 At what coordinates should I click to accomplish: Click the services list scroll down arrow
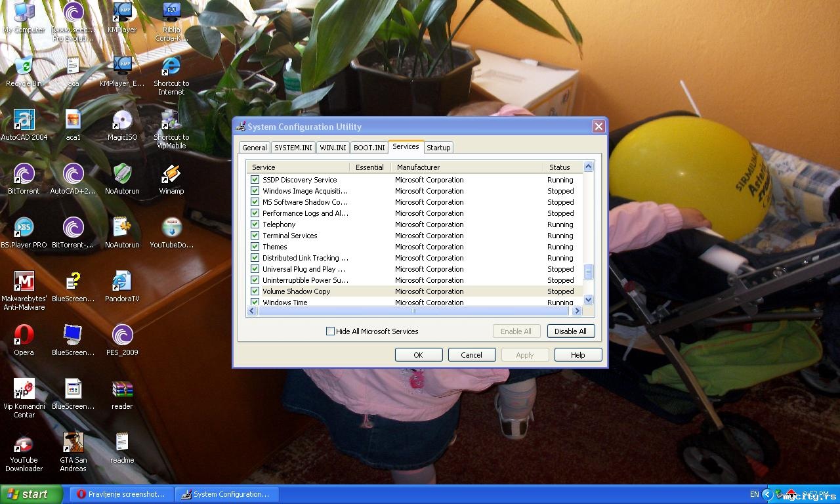(x=588, y=300)
